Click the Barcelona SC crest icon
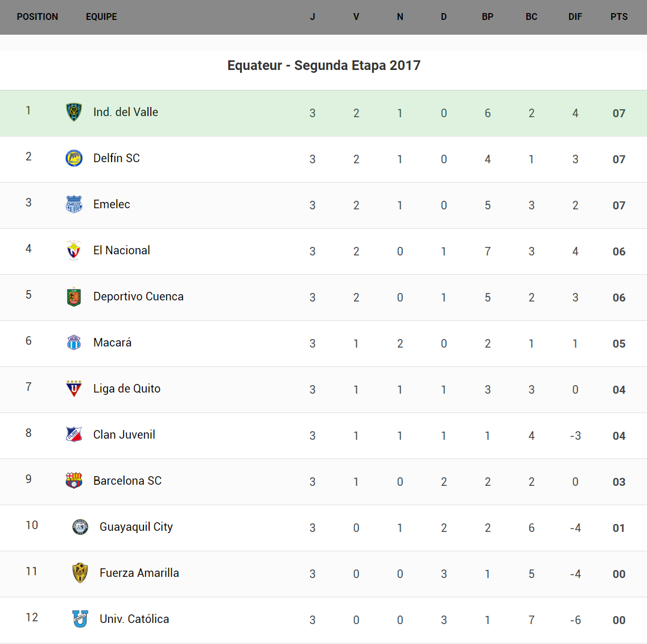Screen dimensions: 647x644 coord(74,481)
